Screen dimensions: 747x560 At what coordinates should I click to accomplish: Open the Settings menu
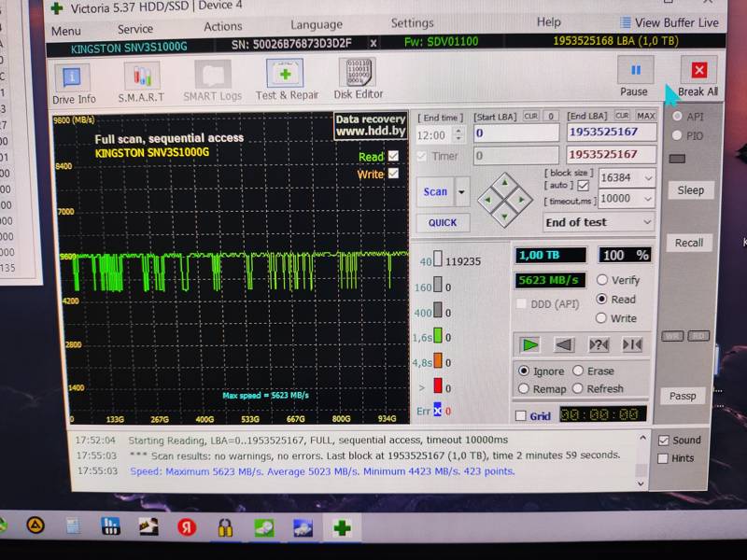[412, 23]
